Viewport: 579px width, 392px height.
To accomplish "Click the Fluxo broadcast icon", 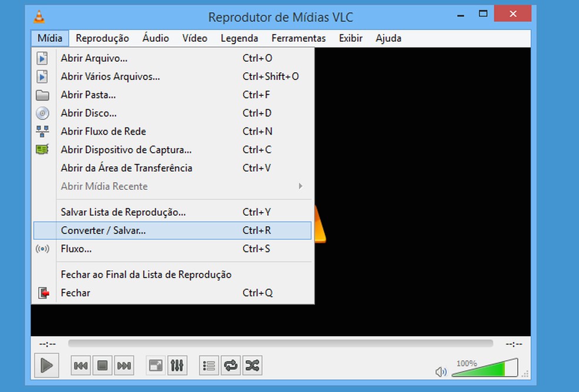I will (42, 249).
